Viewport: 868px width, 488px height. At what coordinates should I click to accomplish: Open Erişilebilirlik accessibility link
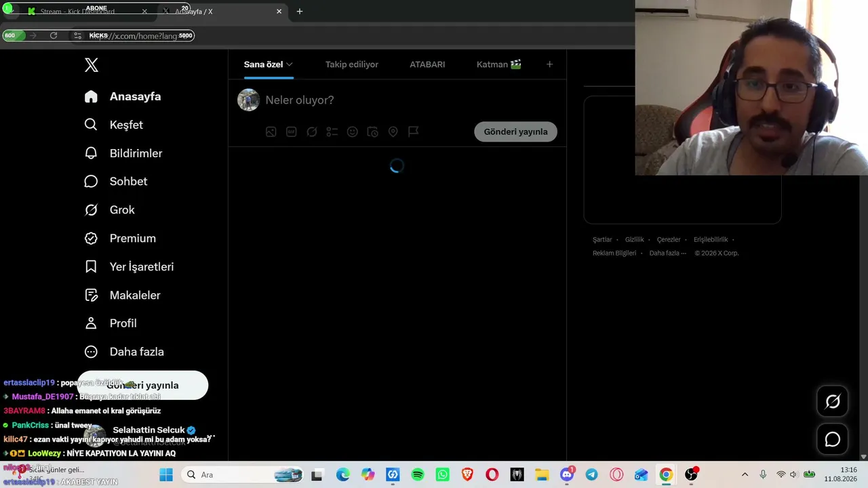pyautogui.click(x=711, y=239)
